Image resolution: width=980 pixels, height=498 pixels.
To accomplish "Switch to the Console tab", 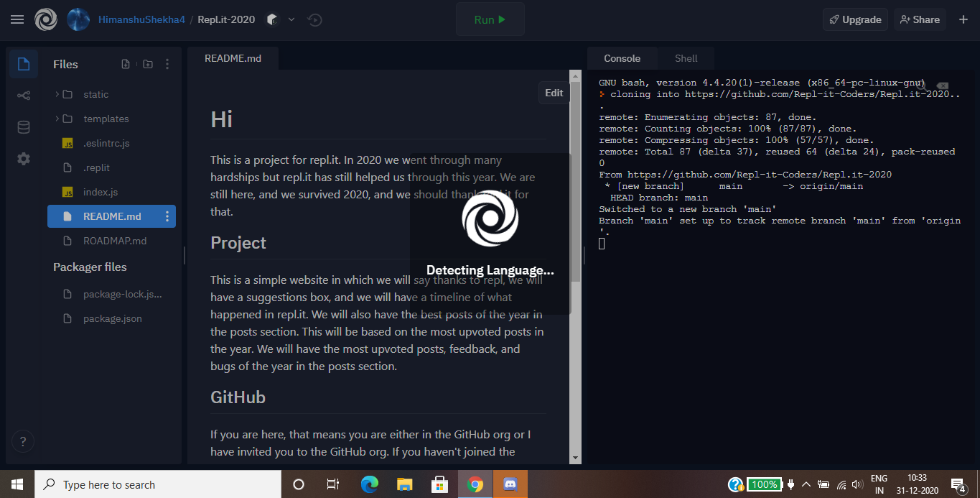I will [622, 58].
